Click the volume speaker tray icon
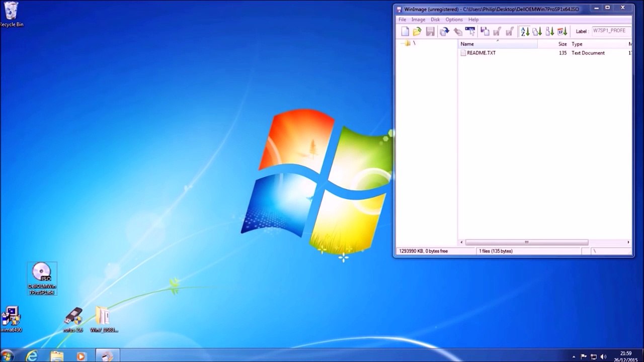Image resolution: width=644 pixels, height=362 pixels. tap(603, 356)
